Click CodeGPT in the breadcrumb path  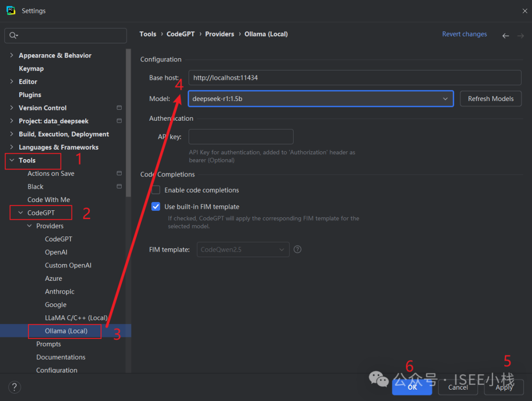click(180, 34)
